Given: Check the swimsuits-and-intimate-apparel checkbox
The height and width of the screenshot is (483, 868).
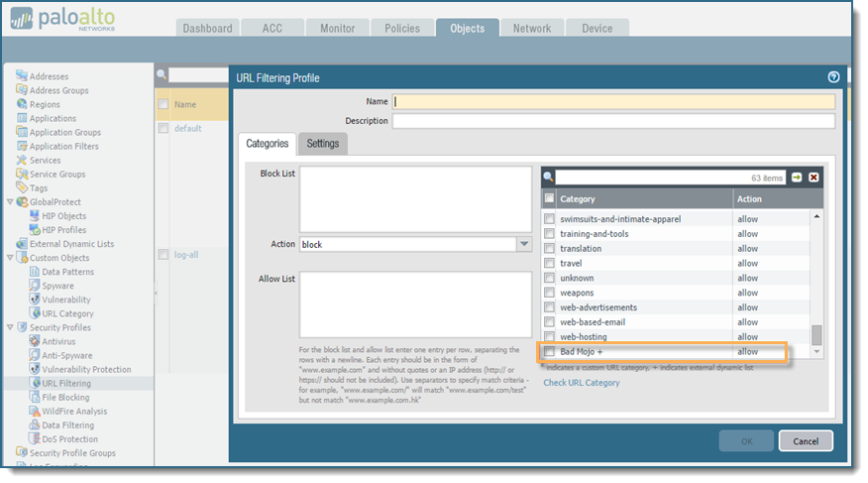Looking at the screenshot, I should (x=549, y=219).
